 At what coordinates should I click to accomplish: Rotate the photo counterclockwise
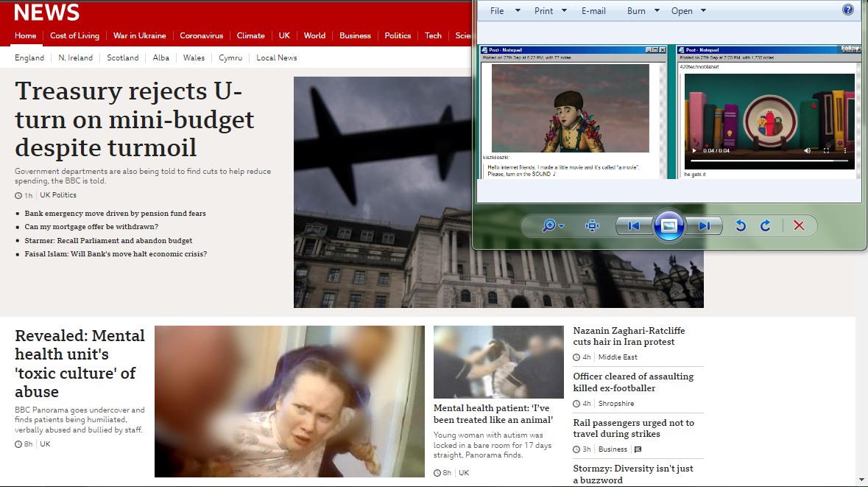pyautogui.click(x=741, y=225)
